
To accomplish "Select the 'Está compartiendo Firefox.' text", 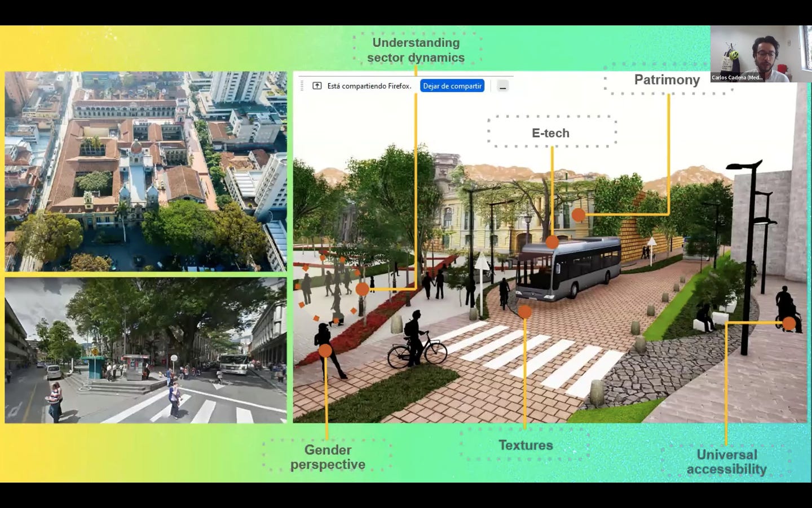I will coord(369,86).
